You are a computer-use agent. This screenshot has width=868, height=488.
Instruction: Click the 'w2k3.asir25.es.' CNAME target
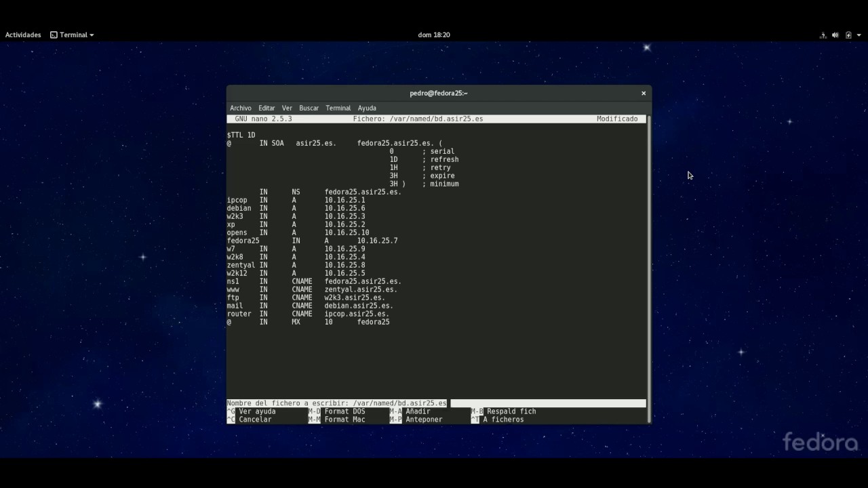(355, 298)
